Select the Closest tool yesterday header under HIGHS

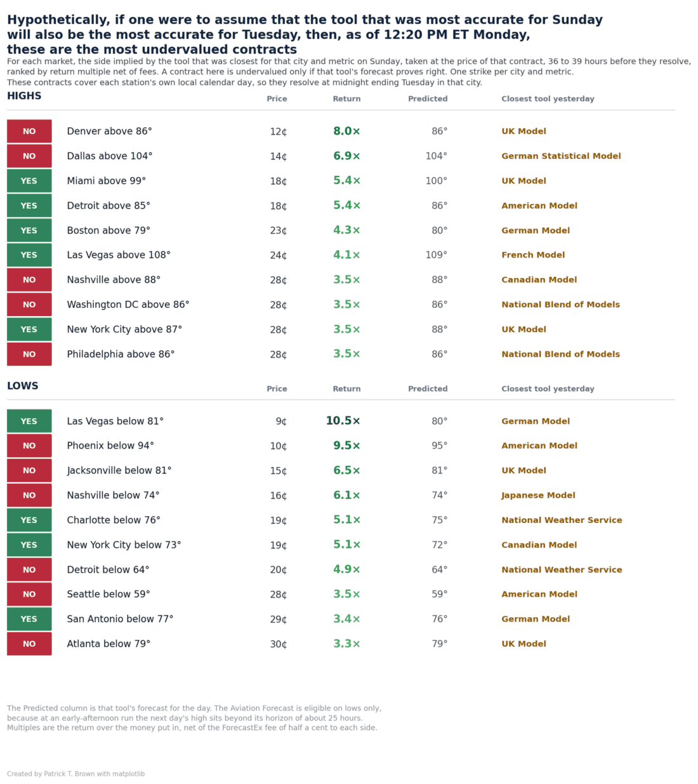[548, 99]
